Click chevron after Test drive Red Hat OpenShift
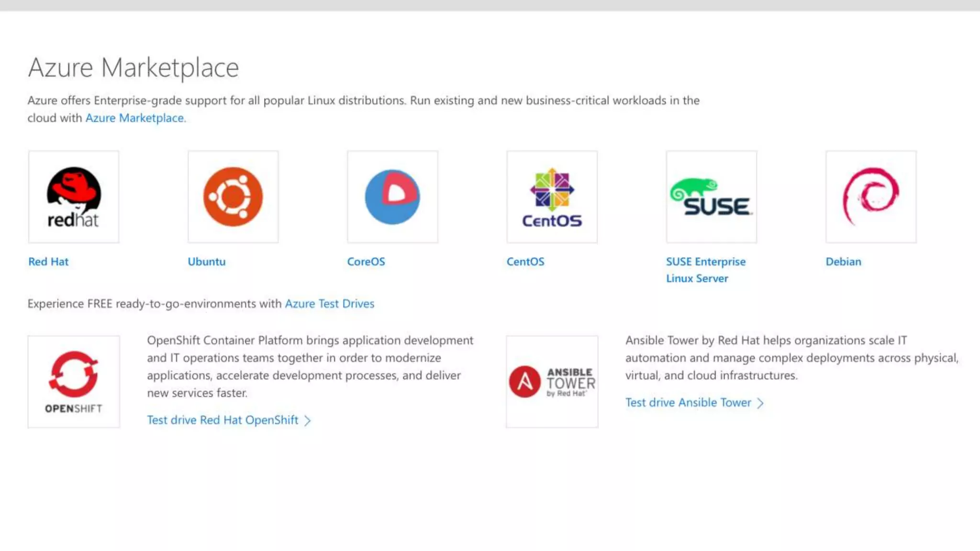Viewport: 980px width, 551px height. (x=308, y=420)
